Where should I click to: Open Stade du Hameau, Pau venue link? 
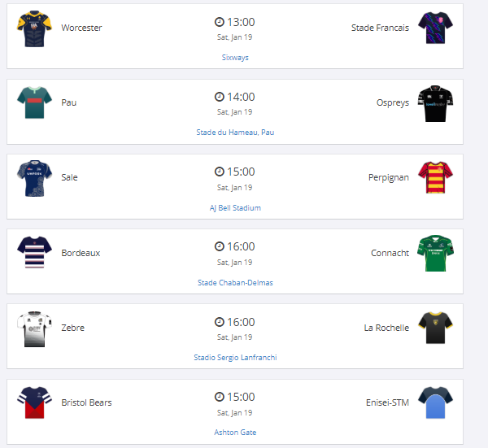(235, 133)
